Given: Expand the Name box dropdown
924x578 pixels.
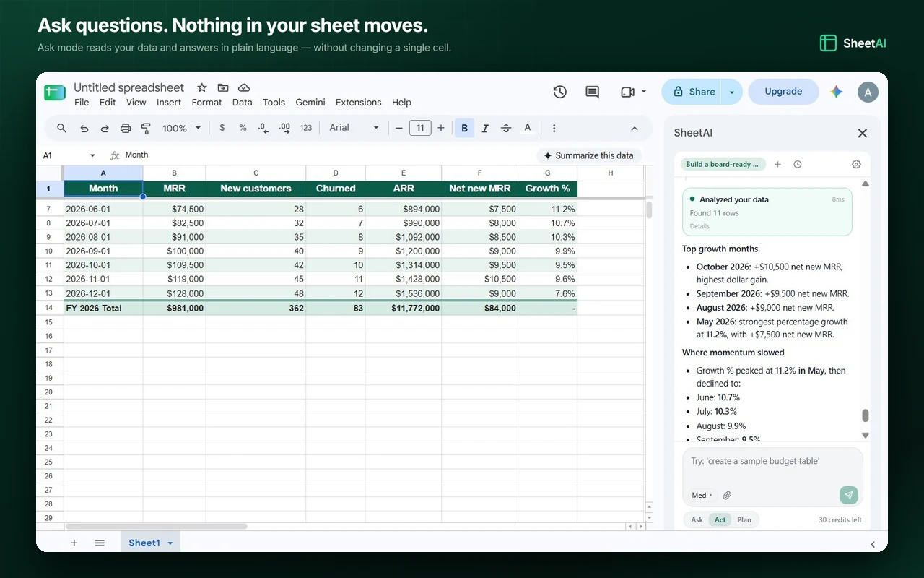Looking at the screenshot, I should click(x=92, y=155).
